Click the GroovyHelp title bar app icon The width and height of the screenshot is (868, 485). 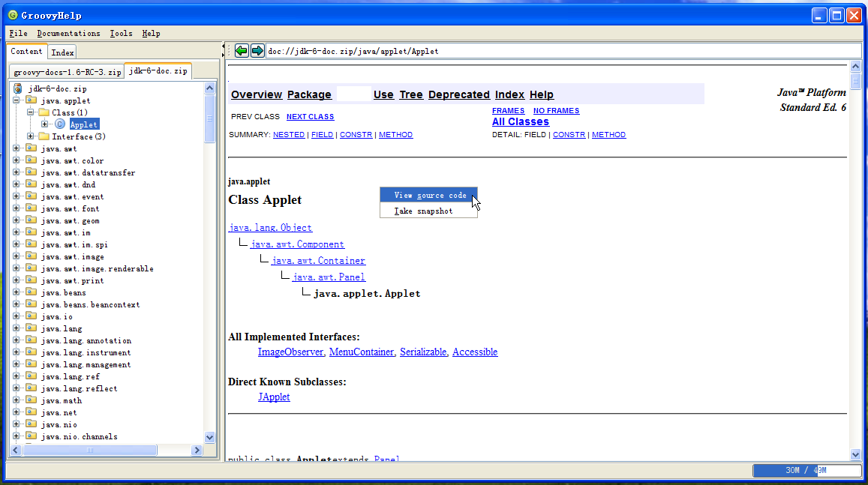[13, 15]
